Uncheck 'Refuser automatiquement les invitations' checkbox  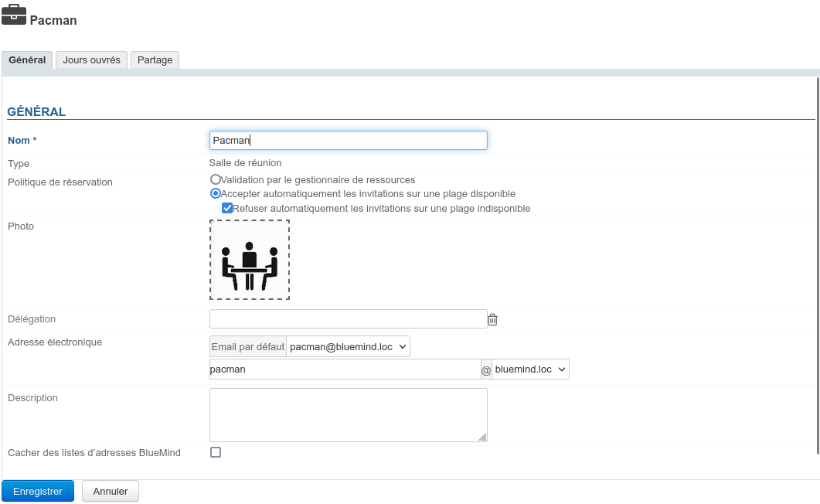[x=227, y=208]
